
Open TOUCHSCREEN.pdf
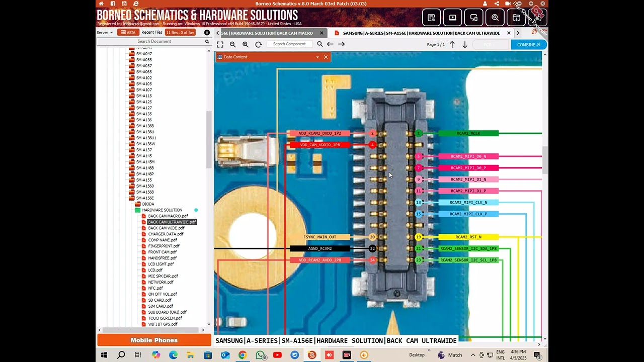165,318
